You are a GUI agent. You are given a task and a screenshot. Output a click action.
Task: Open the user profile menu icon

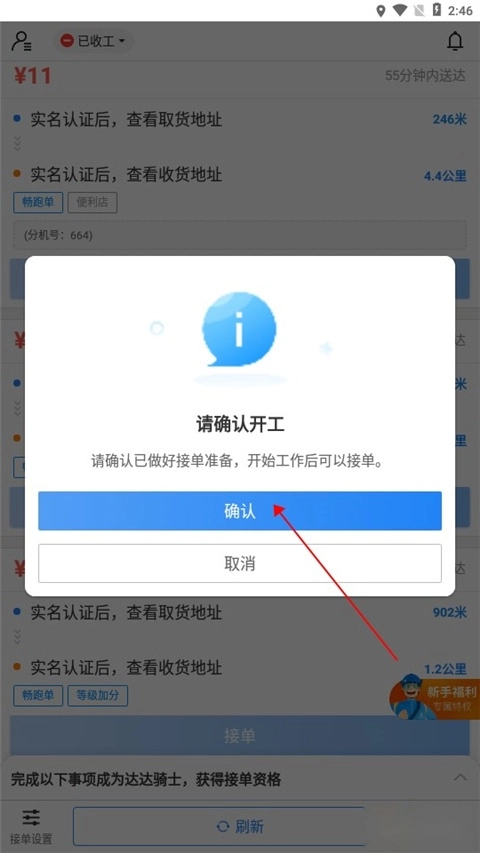21,41
